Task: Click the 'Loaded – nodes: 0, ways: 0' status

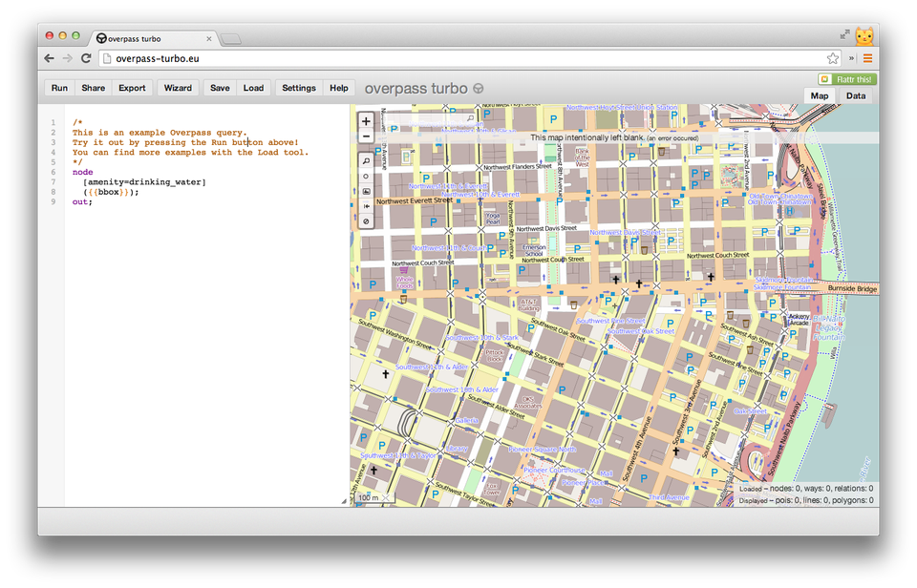Action: tap(806, 489)
